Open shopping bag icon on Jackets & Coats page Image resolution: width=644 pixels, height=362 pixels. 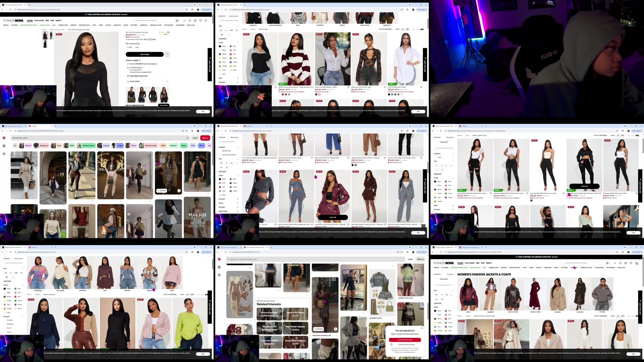tap(636, 263)
